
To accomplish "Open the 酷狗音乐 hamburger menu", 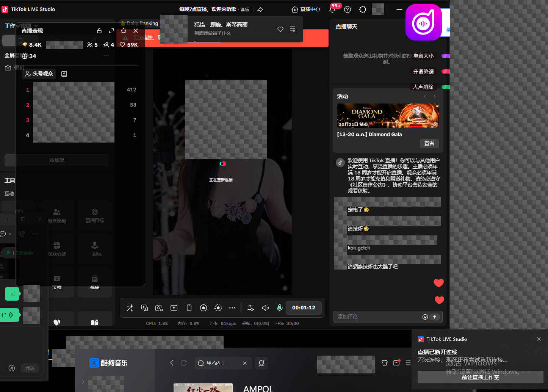I will pyautogui.click(x=408, y=363).
